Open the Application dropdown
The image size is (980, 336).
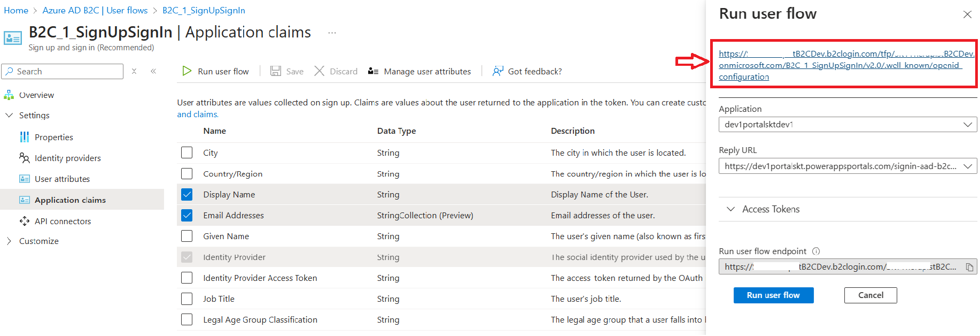(x=847, y=125)
